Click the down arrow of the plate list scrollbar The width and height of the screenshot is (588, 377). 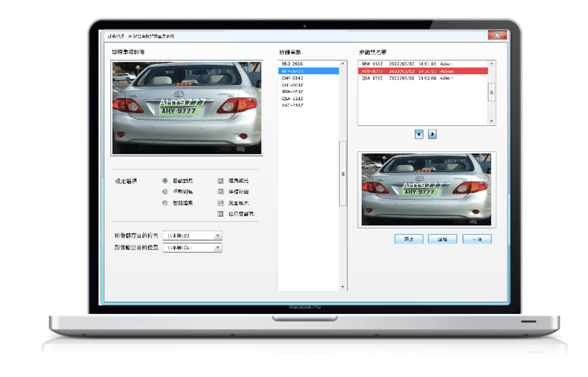[343, 287]
